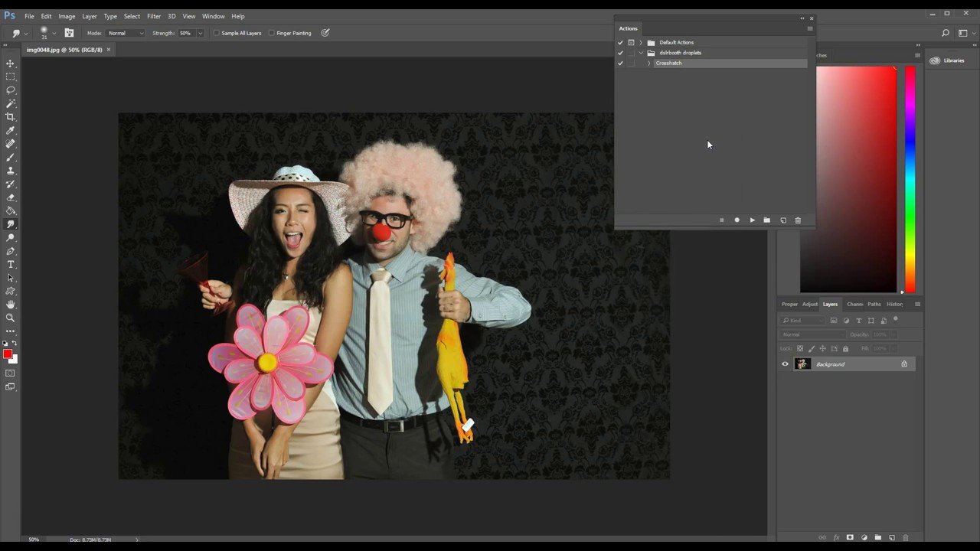Select the Path Selection tool
The image size is (980, 551).
tap(11, 278)
